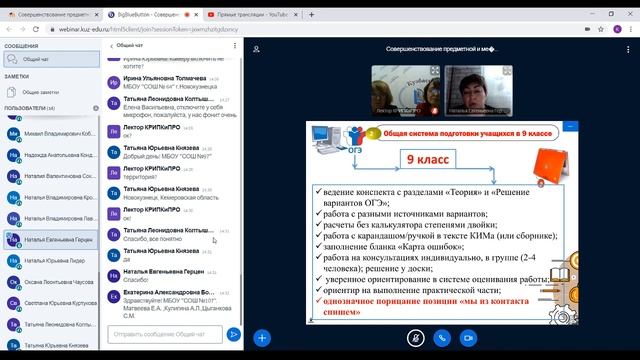Click the Лектор КРИПКиПРО webcam thumbnail
The image size is (640, 360).
406,91
